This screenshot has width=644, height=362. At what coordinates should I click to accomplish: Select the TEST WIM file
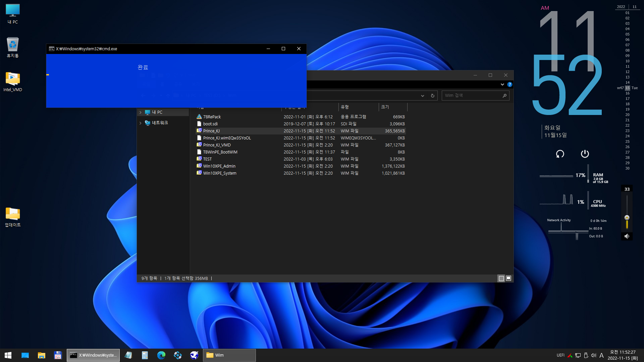207,159
